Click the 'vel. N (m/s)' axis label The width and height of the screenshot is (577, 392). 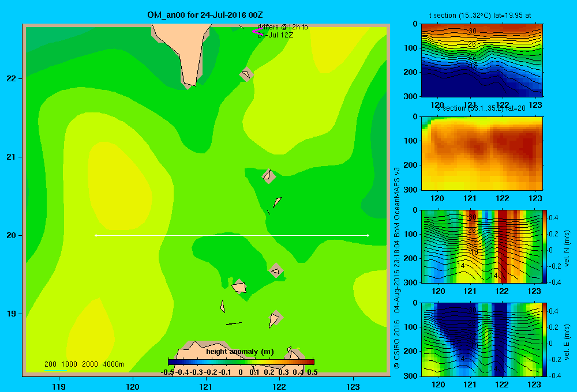pos(567,248)
